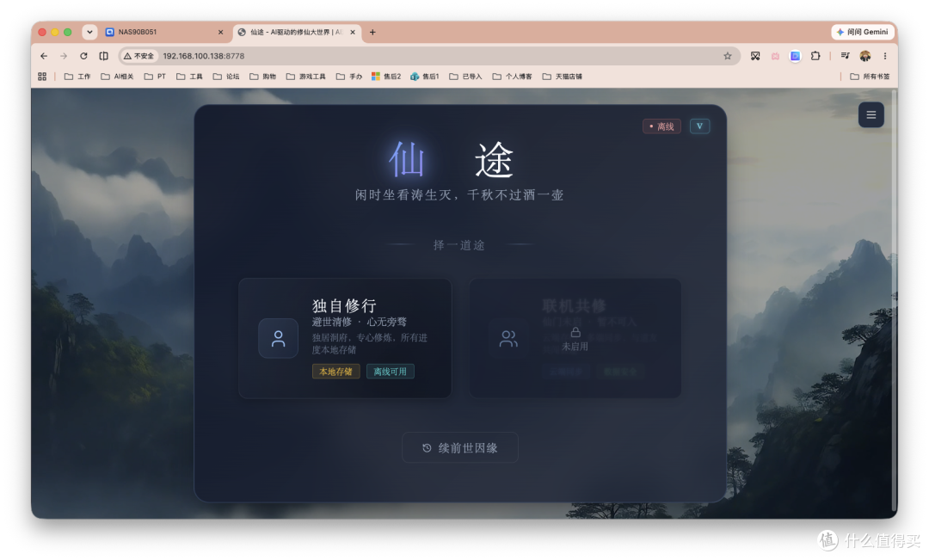Screen dimensions: 929x560
Task: Bookmark this page with star icon
Action: [x=728, y=56]
